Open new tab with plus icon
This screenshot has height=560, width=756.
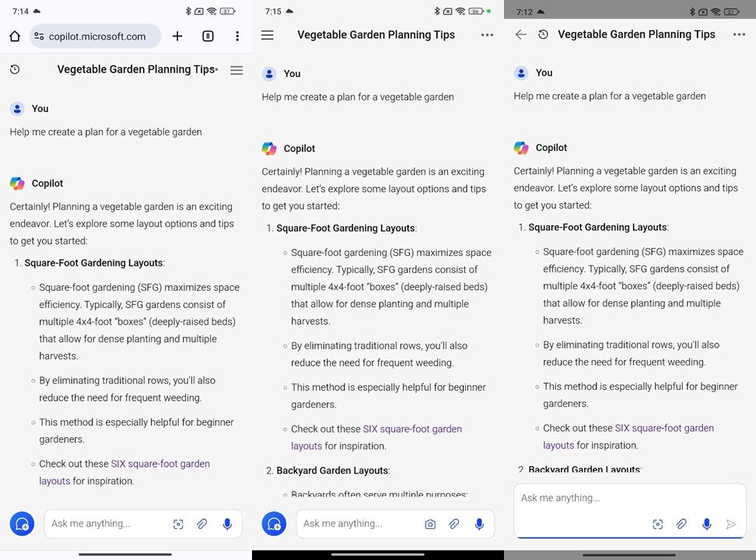pos(177,37)
